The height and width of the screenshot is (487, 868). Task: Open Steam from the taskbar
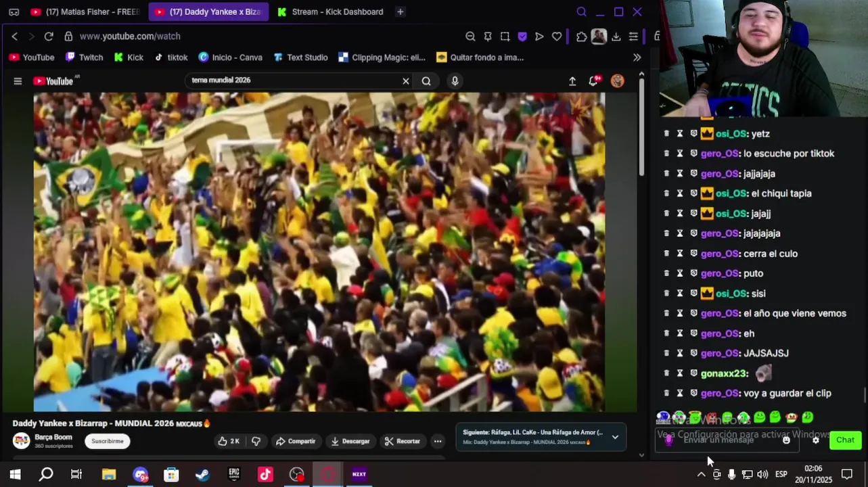pyautogui.click(x=202, y=474)
